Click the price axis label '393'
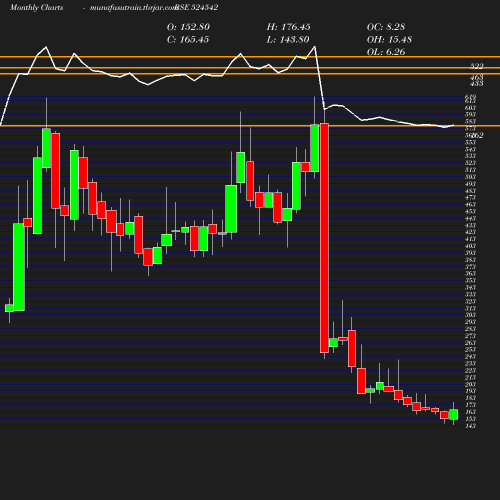 470,253
